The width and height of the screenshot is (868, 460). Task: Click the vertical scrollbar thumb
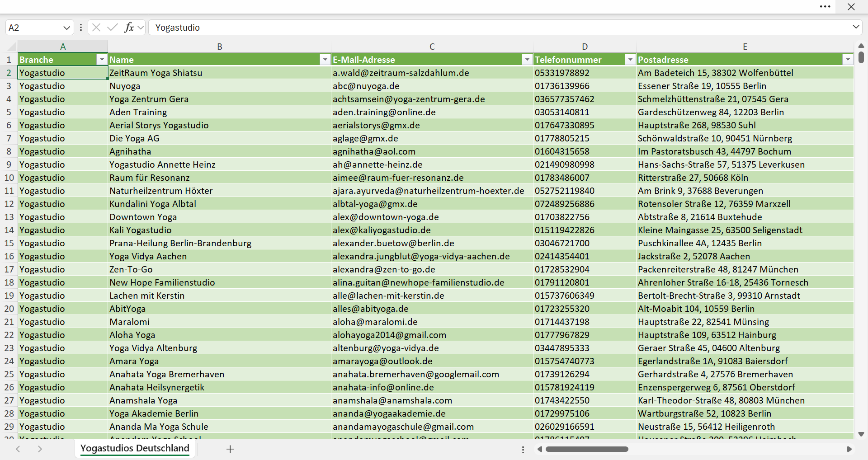861,57
